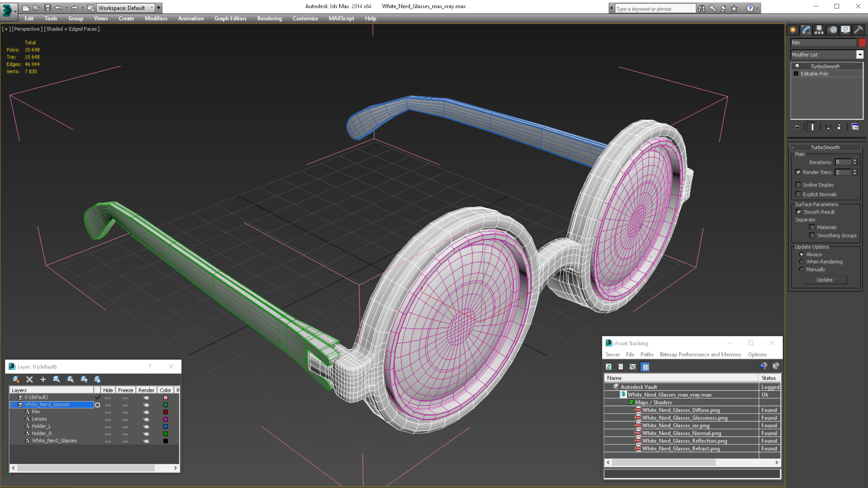Click Holder_L blue color swatch
The height and width of the screenshot is (488, 868).
click(165, 426)
